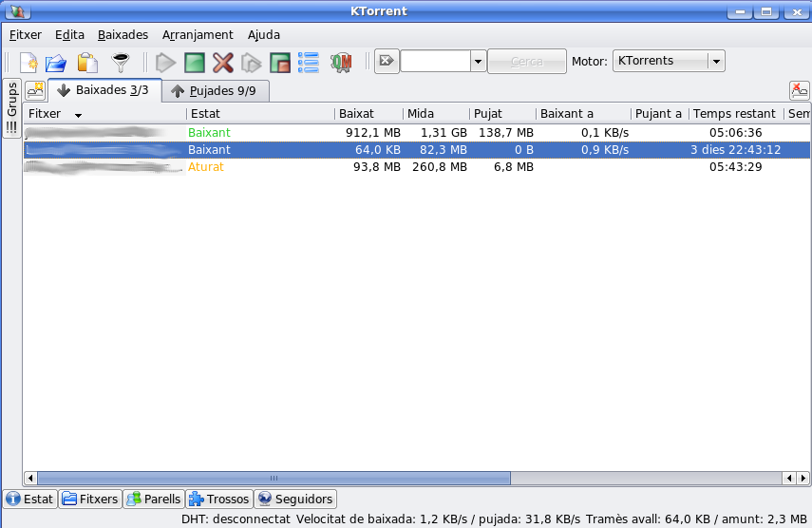Select the torrent row sized 82,3 MB

point(417,150)
